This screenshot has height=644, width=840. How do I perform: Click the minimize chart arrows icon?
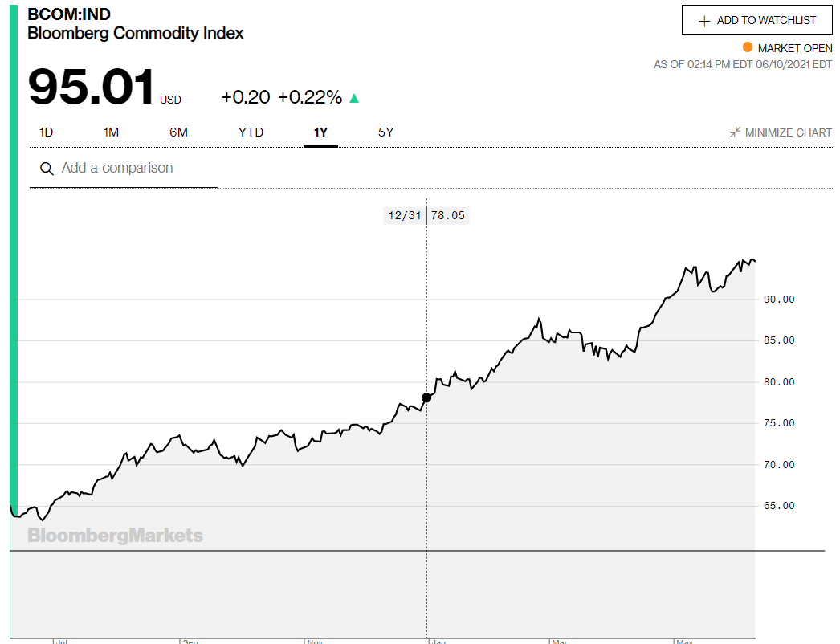click(735, 132)
